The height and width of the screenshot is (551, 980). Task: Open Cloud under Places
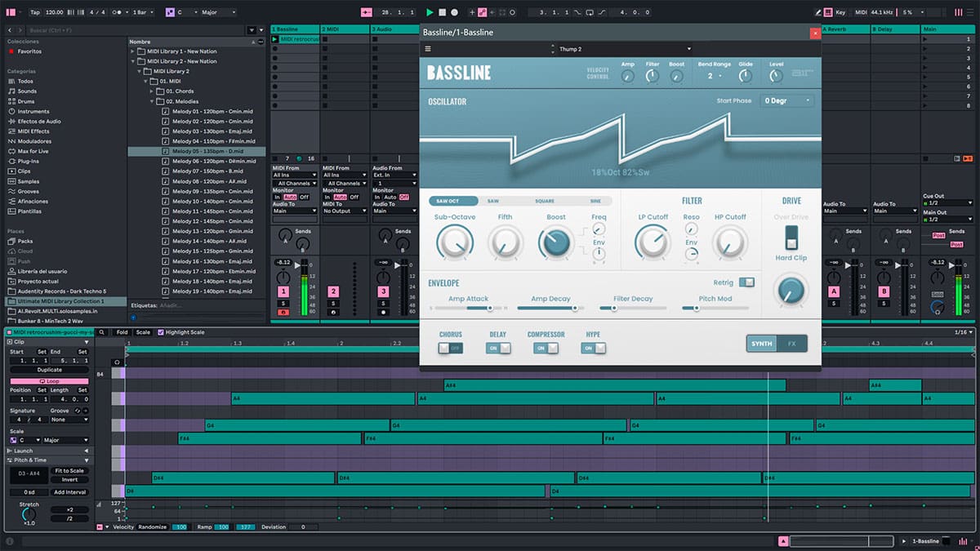tap(24, 251)
